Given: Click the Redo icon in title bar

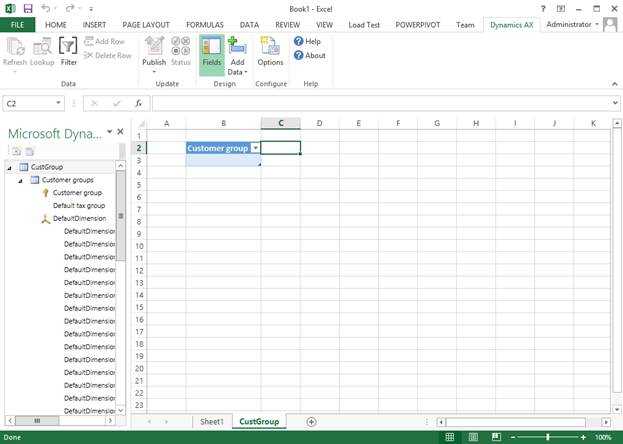Looking at the screenshot, I should (x=70, y=9).
